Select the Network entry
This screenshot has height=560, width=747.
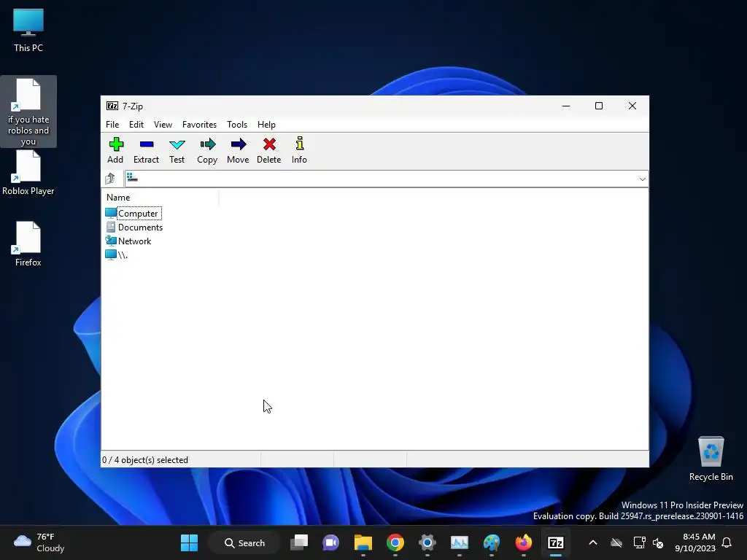click(128, 241)
